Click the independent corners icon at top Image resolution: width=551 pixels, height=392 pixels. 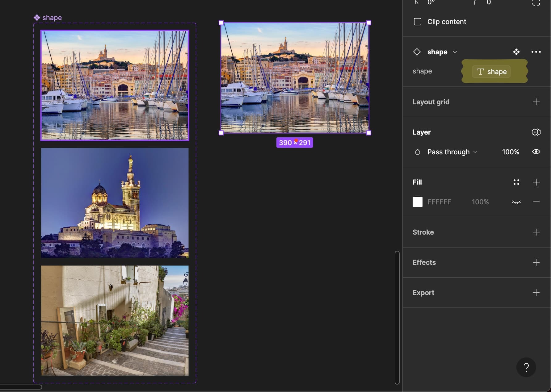[536, 2]
